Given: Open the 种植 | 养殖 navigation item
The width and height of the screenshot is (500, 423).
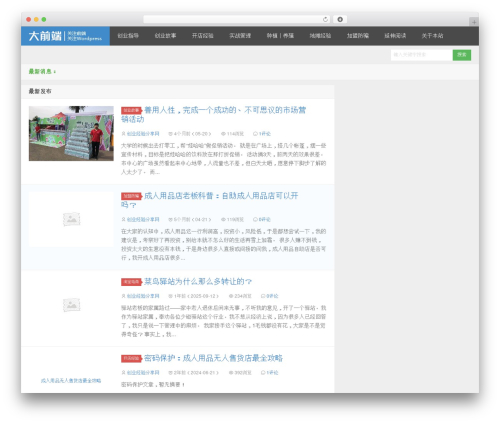Looking at the screenshot, I should (x=280, y=36).
